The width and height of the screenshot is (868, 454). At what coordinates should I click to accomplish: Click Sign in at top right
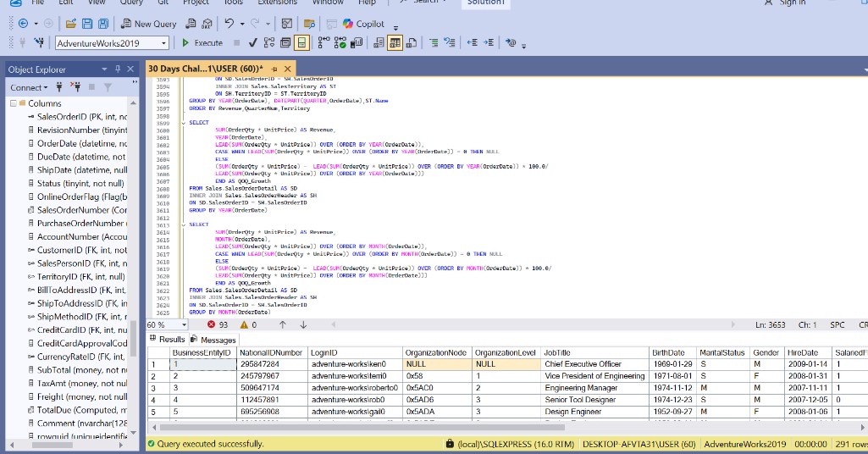click(x=786, y=3)
